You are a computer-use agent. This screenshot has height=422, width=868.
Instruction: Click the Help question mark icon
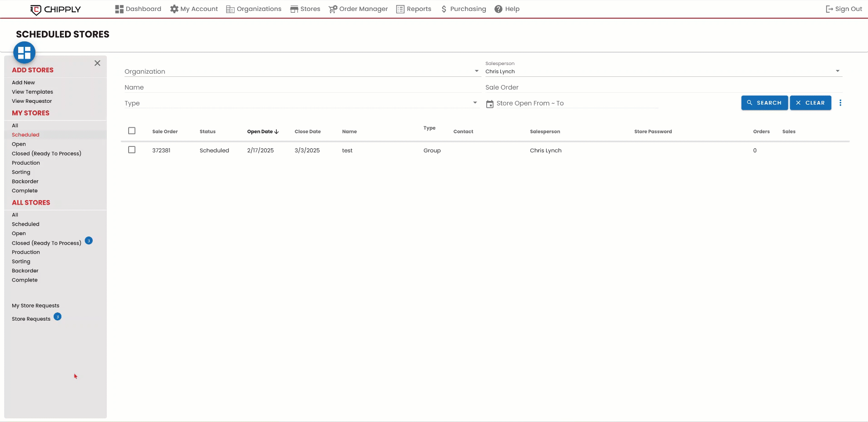tap(499, 9)
